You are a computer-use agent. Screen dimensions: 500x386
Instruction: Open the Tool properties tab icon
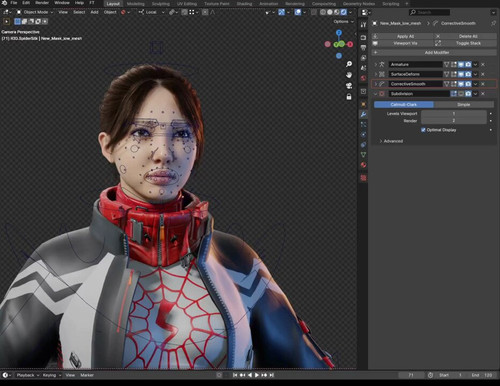[363, 25]
